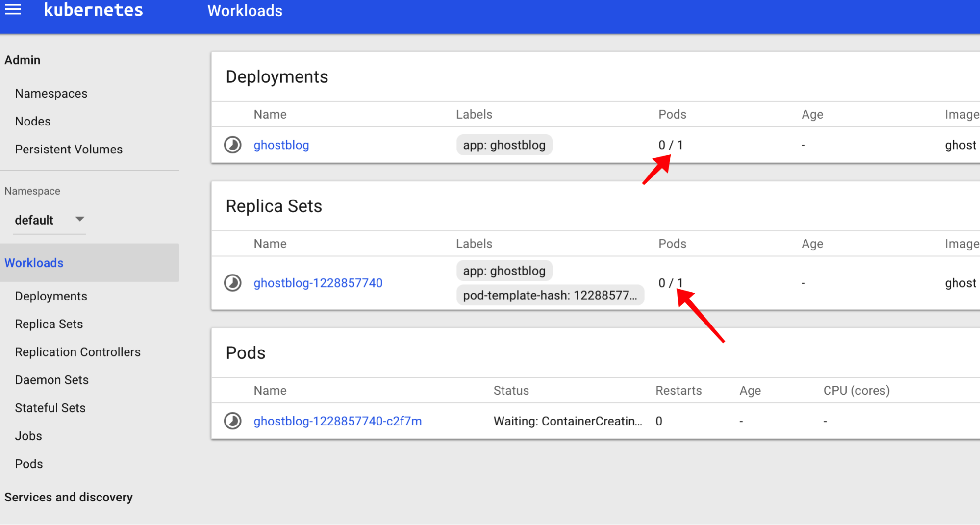Click the Labels column header in Deployments table
The image size is (980, 525).
point(474,114)
